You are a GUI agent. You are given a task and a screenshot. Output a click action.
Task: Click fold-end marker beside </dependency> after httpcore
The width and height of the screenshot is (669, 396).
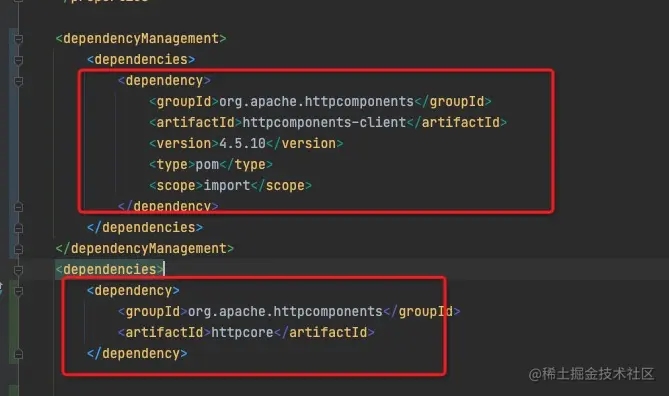[18, 354]
